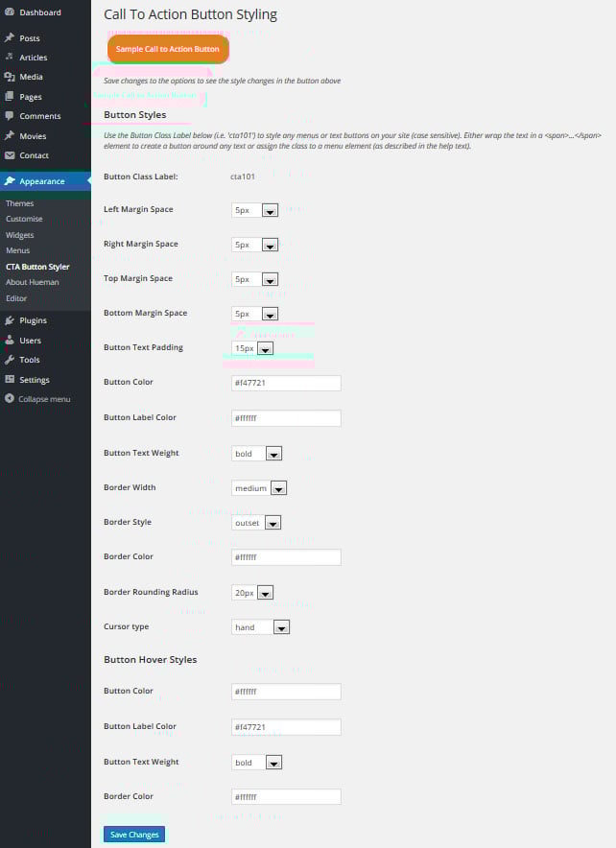Image resolution: width=616 pixels, height=848 pixels.
Task: Open the Tools wrench icon
Action: pos(12,360)
